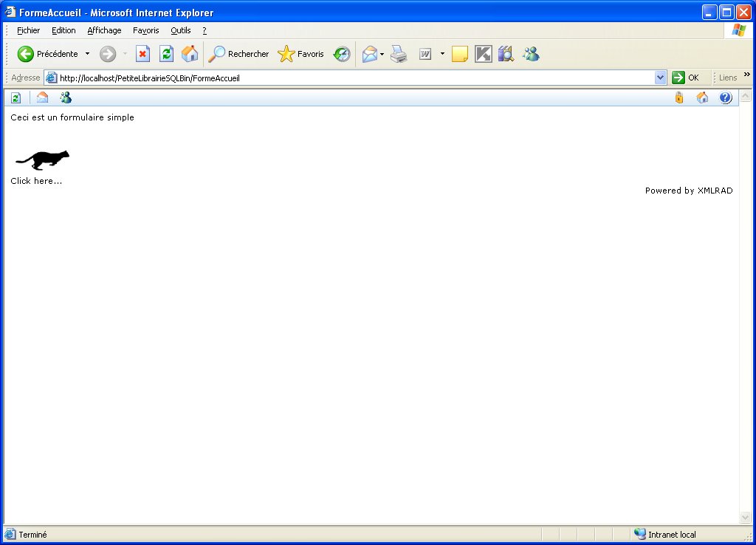Open the Outils menu
This screenshot has height=545, width=756.
(180, 30)
